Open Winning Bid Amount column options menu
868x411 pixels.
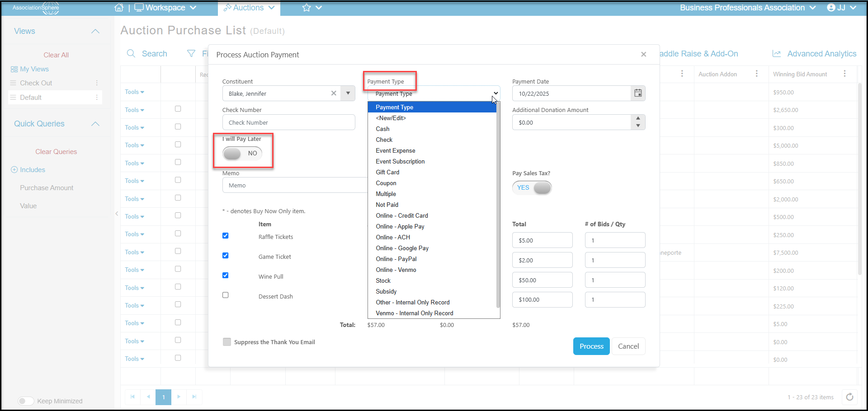844,74
